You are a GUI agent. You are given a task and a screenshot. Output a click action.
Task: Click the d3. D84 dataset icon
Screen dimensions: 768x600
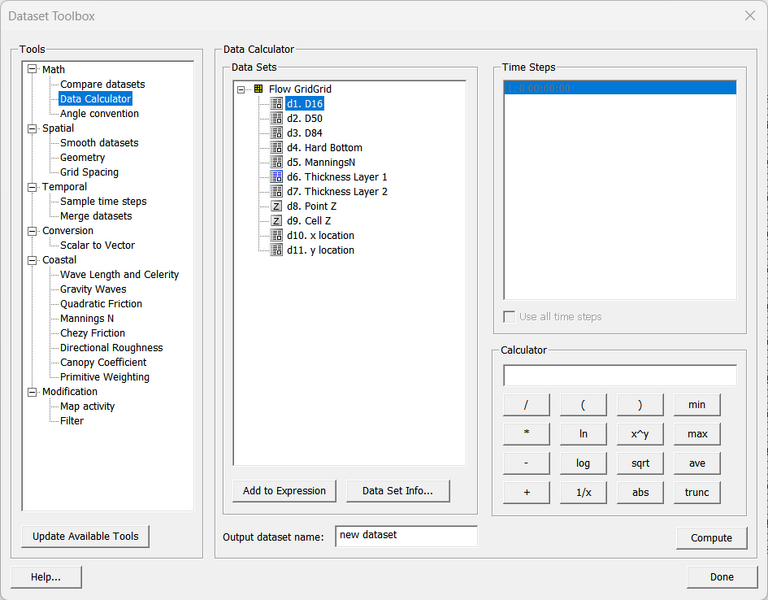(x=277, y=133)
